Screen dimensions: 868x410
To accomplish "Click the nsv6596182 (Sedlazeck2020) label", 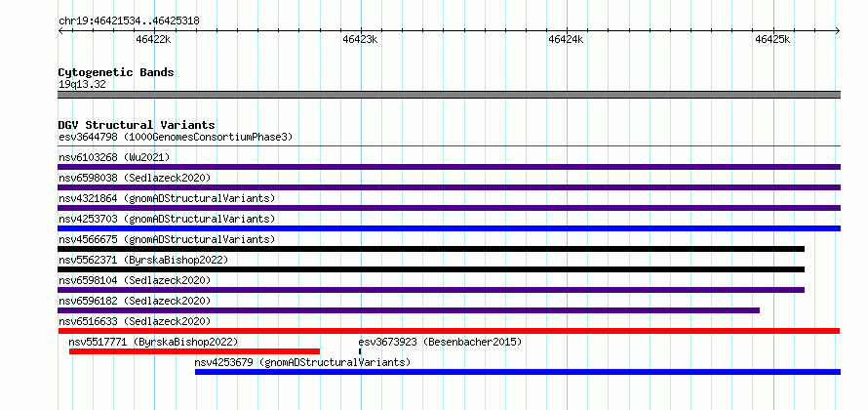I will click(x=135, y=301).
